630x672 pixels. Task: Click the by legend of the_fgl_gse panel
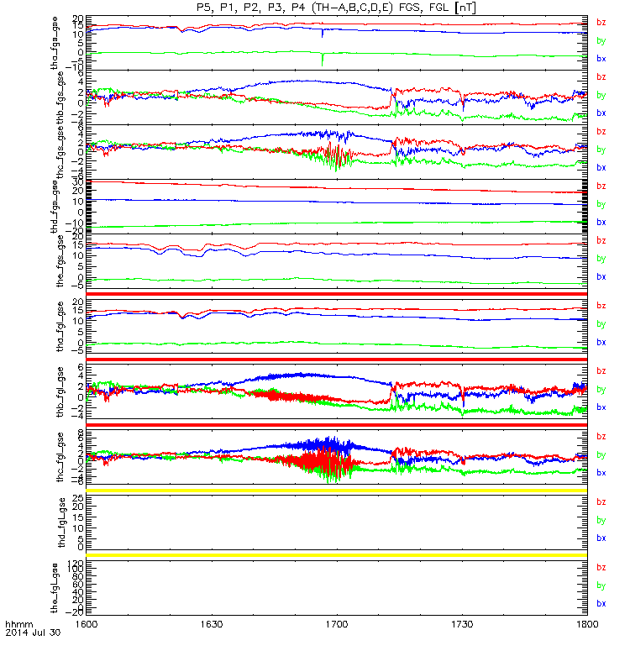coord(601,585)
